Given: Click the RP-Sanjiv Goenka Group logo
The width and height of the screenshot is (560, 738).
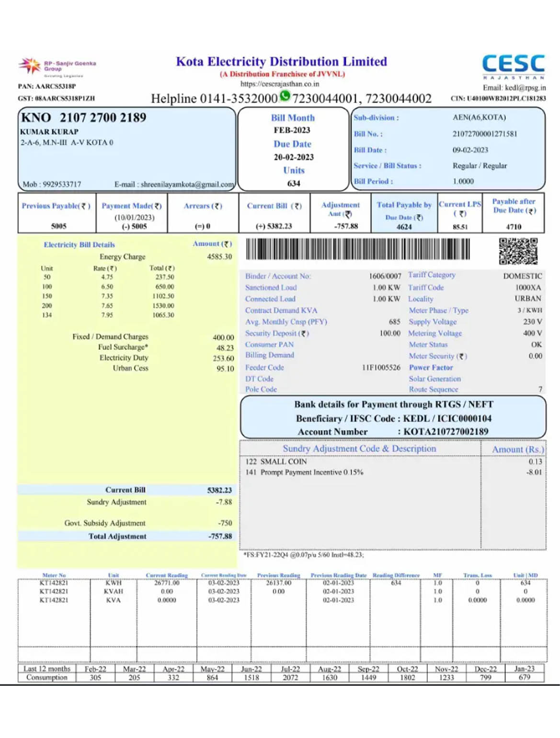Looking at the screenshot, I should (57, 67).
